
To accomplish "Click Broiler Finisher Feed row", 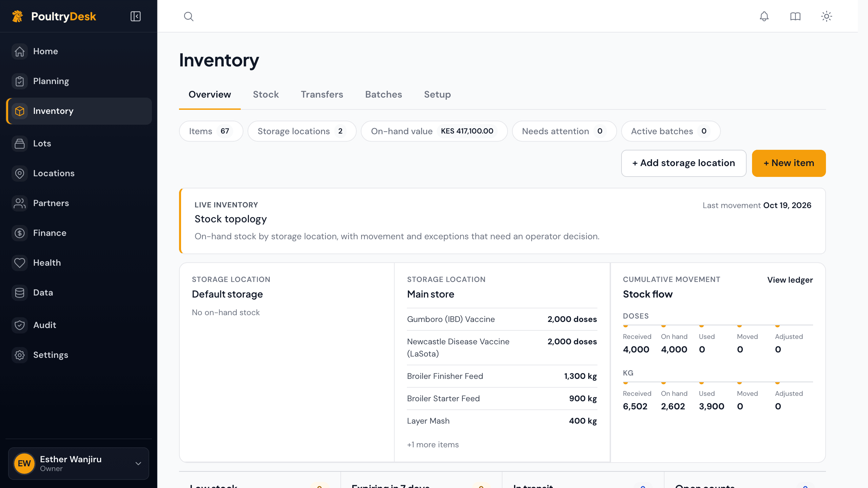I will coord(502,376).
